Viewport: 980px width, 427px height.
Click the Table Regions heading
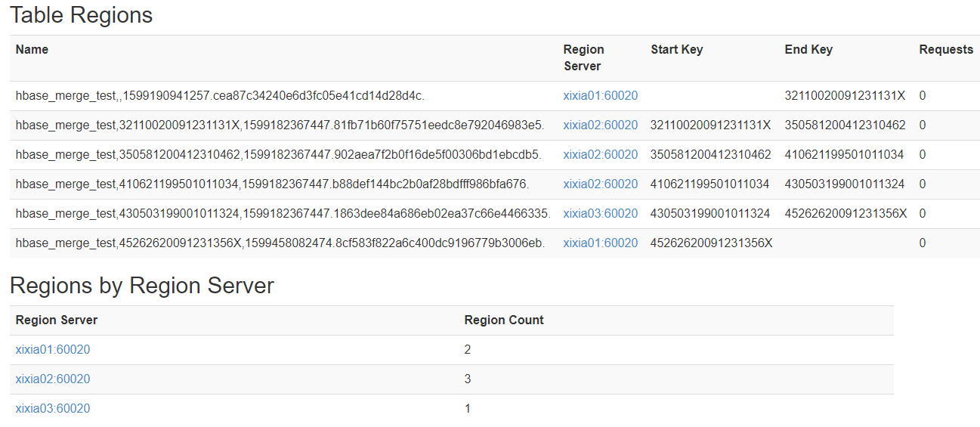[x=82, y=15]
